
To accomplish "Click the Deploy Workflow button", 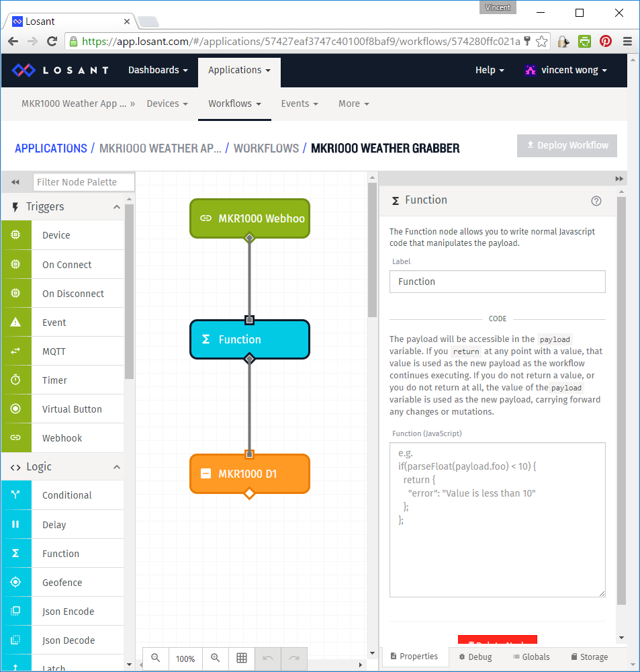I will click(x=567, y=145).
